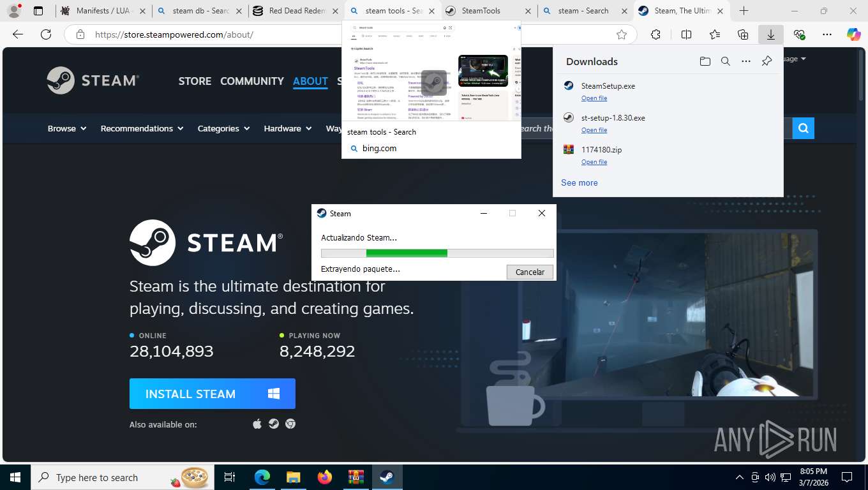This screenshot has width=868, height=490.
Task: Click the Steam logo in header
Action: [x=93, y=80]
